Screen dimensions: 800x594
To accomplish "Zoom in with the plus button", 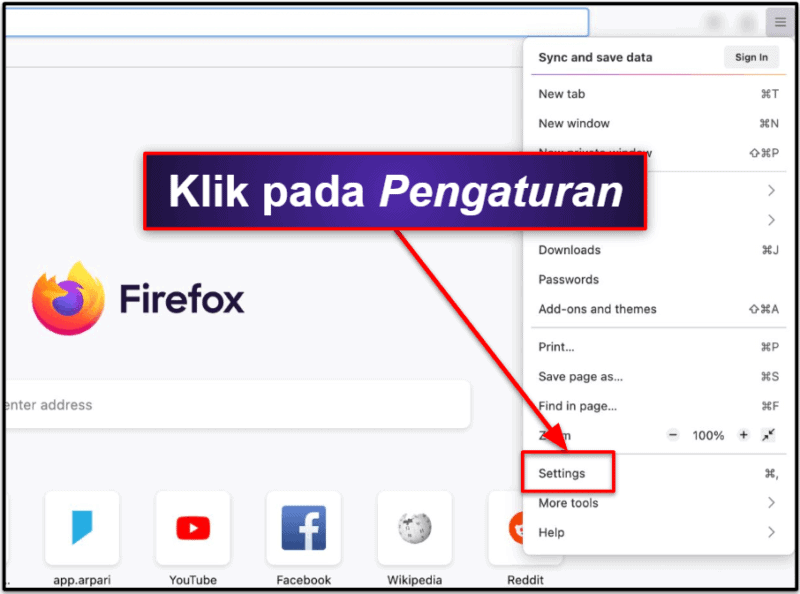I will pos(743,435).
